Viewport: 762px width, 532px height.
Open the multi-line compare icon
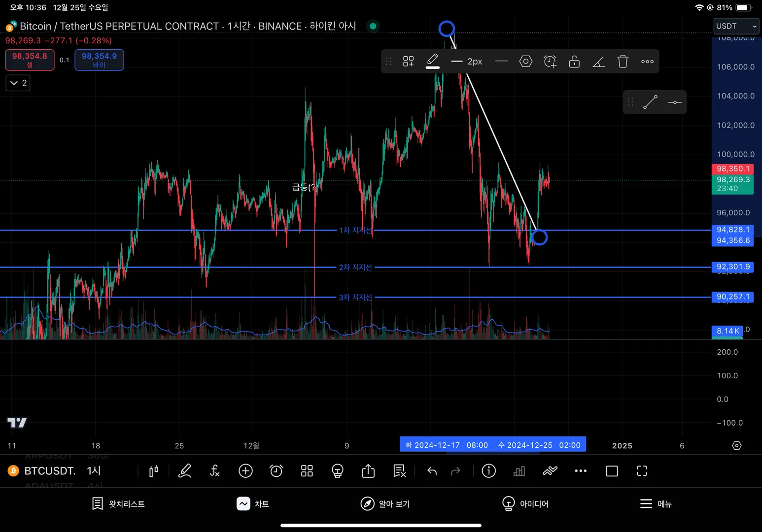(550, 471)
